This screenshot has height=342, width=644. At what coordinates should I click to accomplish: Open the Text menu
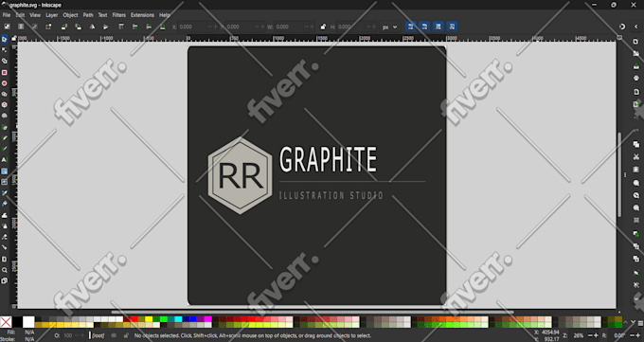point(102,15)
